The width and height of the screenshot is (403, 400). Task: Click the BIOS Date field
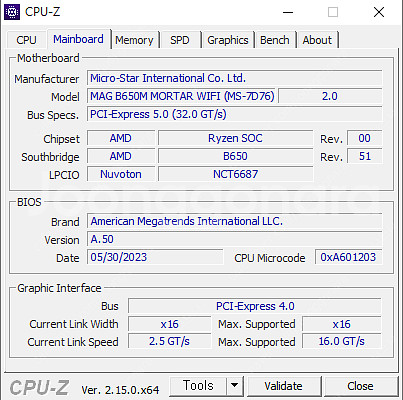[155, 257]
